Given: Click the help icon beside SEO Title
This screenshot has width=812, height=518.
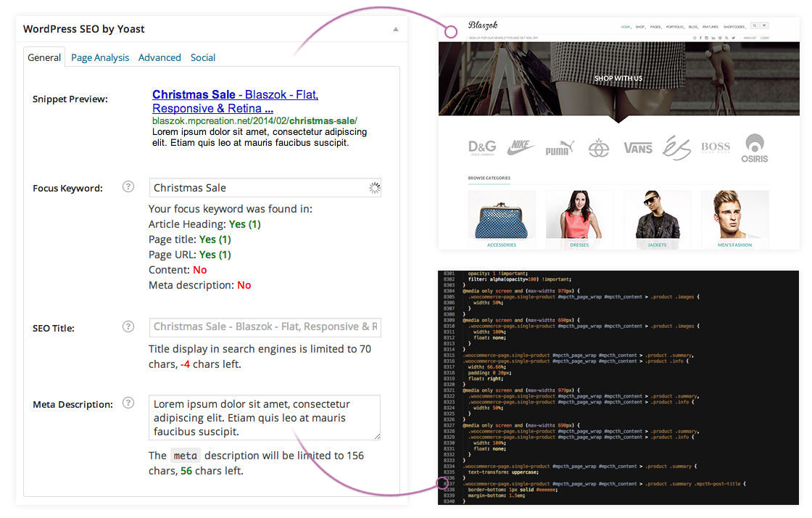Looking at the screenshot, I should [128, 327].
